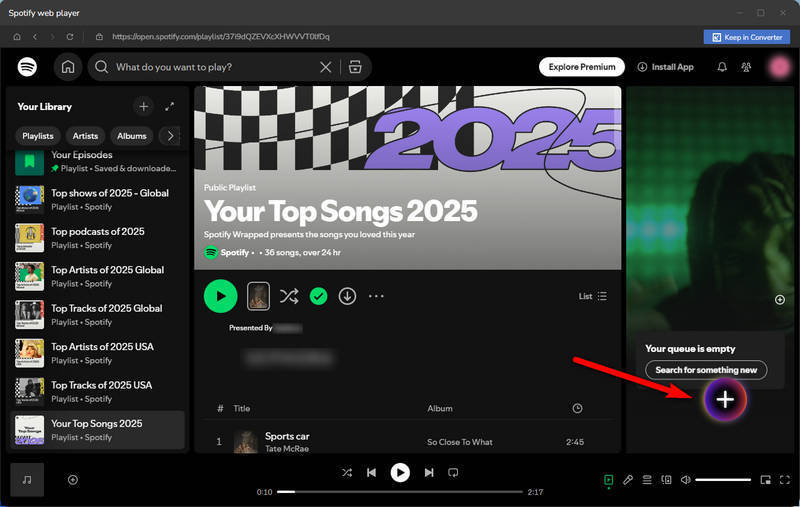The width and height of the screenshot is (800, 507).
Task: Skip to previous track
Action: pyautogui.click(x=371, y=473)
